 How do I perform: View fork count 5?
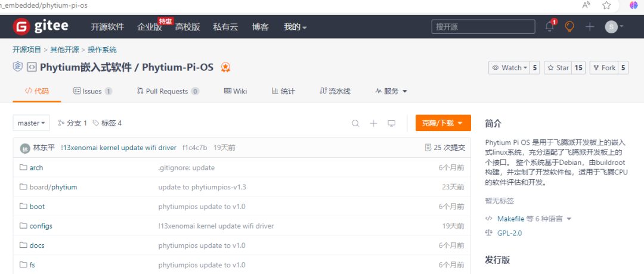[623, 68]
